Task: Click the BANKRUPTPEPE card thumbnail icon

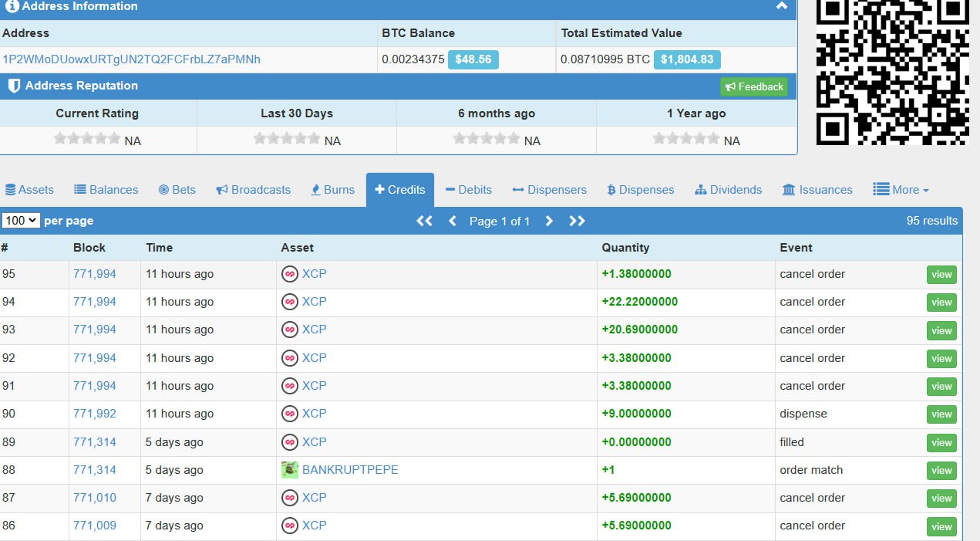Action: tap(290, 470)
